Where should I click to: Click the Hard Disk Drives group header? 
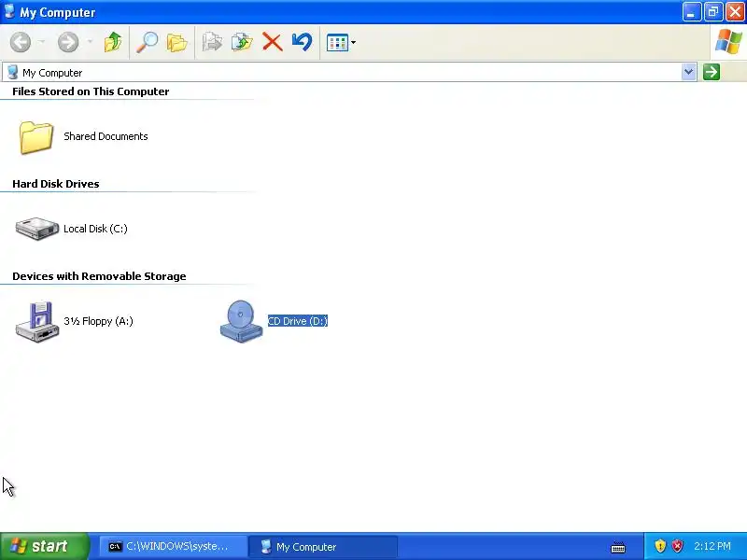56,184
